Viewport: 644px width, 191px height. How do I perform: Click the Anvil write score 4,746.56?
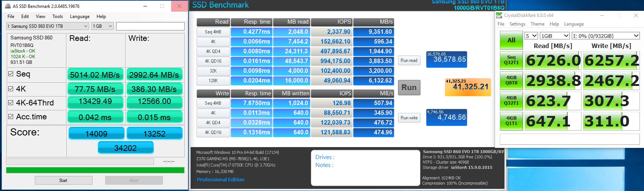(447, 117)
